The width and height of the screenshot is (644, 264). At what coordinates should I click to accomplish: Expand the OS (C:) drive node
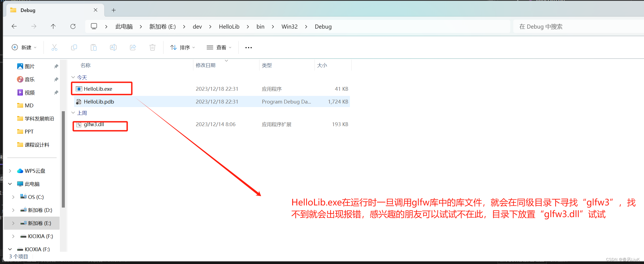[x=13, y=197]
